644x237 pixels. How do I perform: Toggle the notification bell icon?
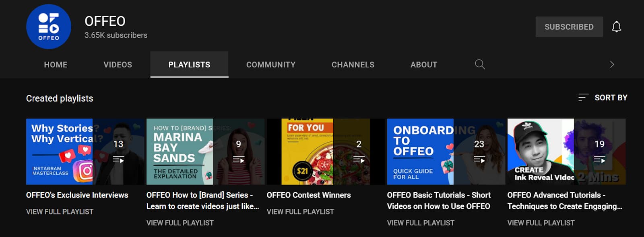616,27
